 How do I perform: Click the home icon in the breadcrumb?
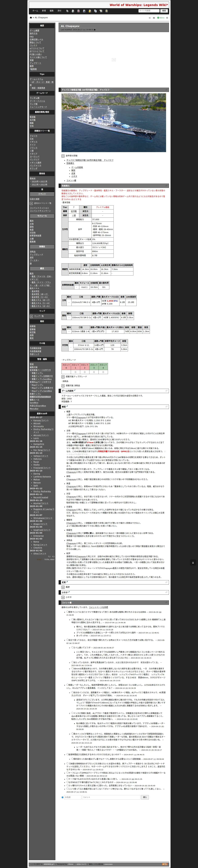pos(31,18)
